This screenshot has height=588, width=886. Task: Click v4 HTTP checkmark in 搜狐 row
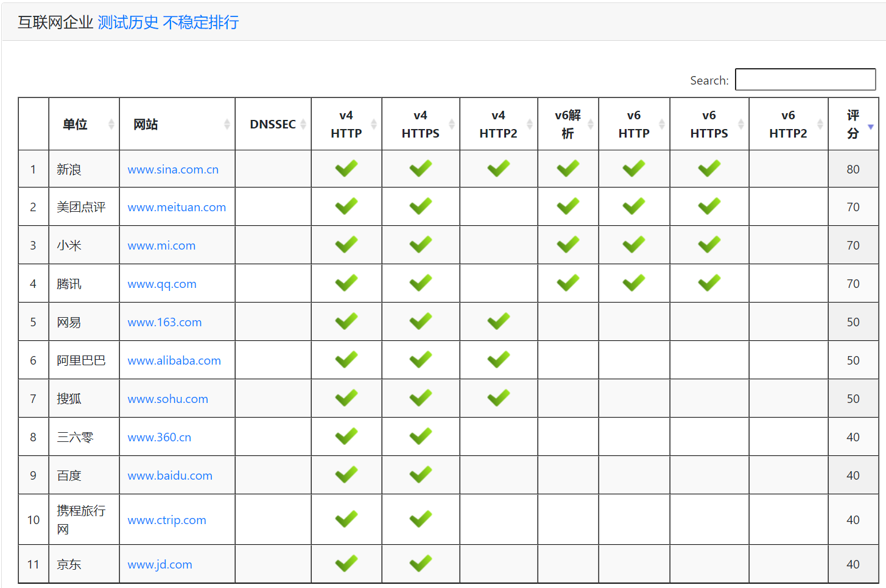click(x=346, y=398)
